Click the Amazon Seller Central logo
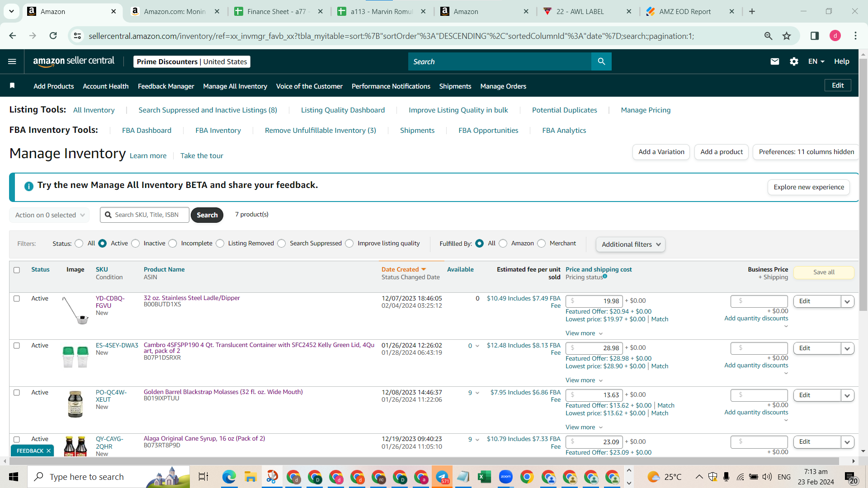This screenshot has height=488, width=868. pos(74,61)
